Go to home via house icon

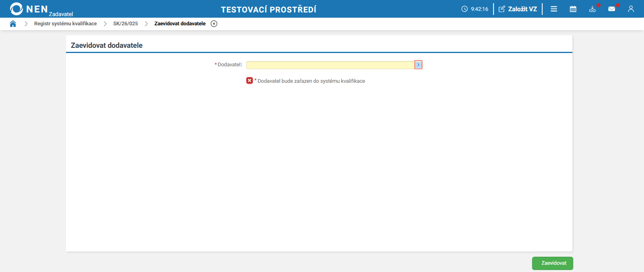(x=13, y=24)
